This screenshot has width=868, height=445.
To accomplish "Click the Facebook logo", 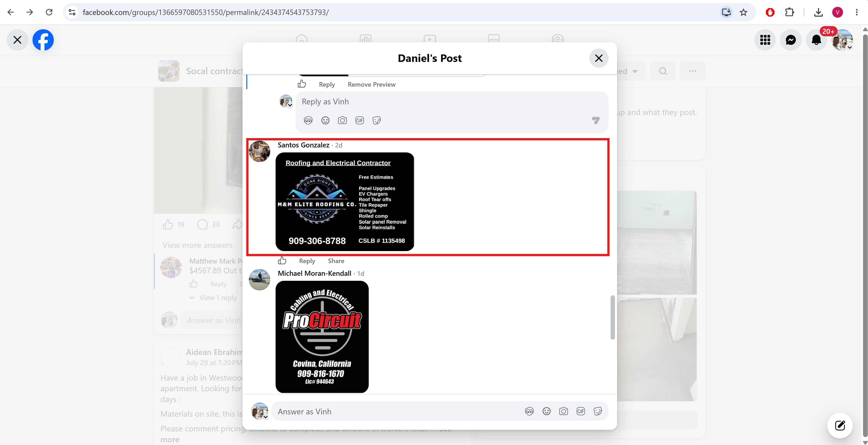I will click(43, 40).
